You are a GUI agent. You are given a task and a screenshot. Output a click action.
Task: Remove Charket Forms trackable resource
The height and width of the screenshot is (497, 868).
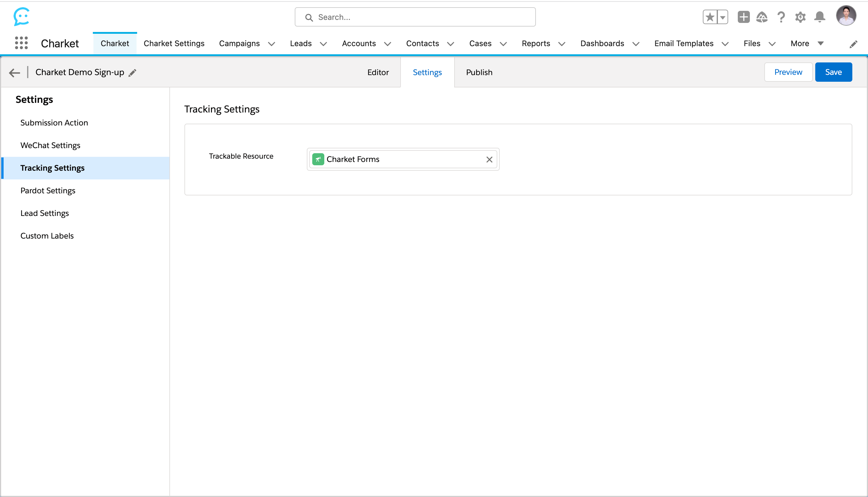[489, 160]
